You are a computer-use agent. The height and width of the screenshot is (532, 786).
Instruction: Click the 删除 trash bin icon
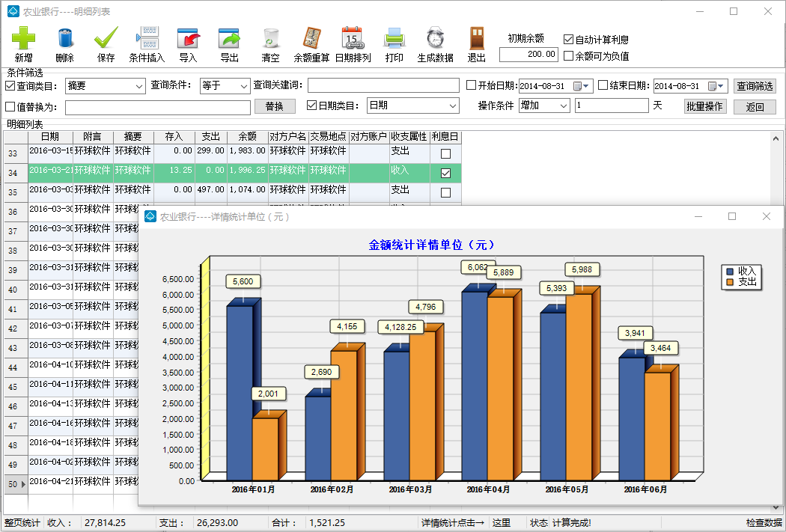pyautogui.click(x=65, y=38)
